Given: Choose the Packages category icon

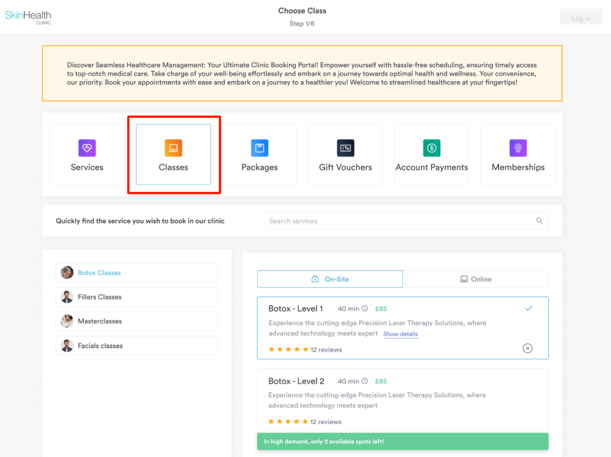Looking at the screenshot, I should coord(259,149).
